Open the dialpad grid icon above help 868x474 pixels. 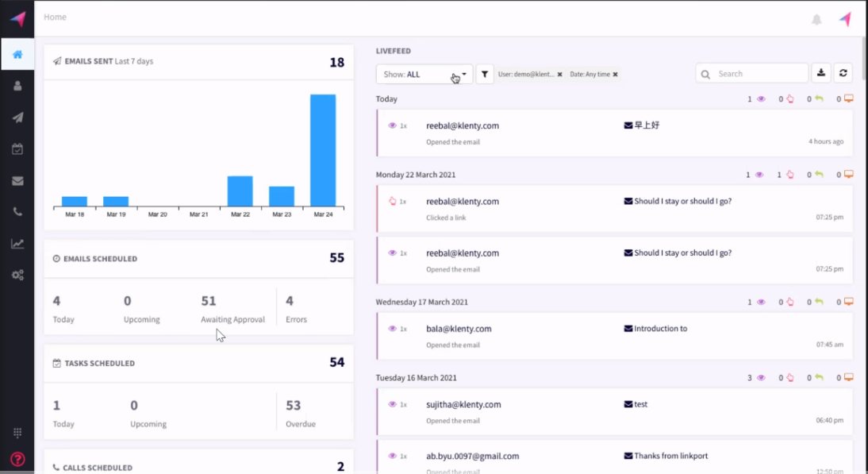point(17,432)
